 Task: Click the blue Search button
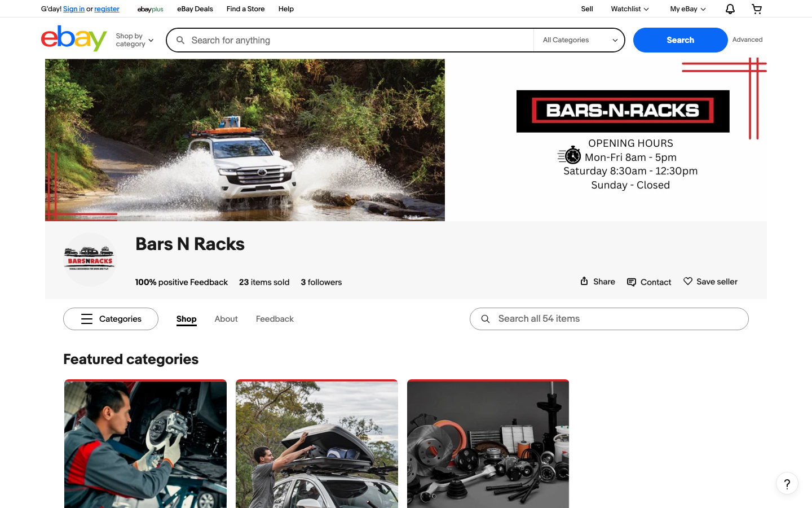click(680, 40)
